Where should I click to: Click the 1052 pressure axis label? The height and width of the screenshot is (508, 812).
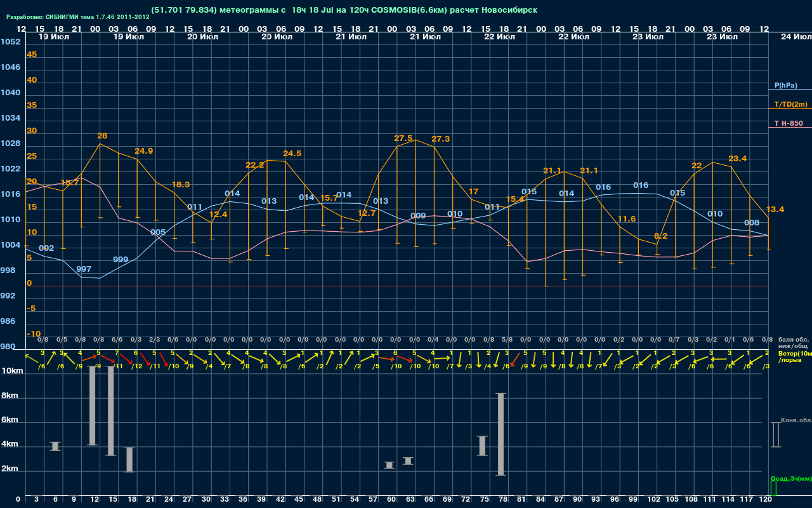10,42
